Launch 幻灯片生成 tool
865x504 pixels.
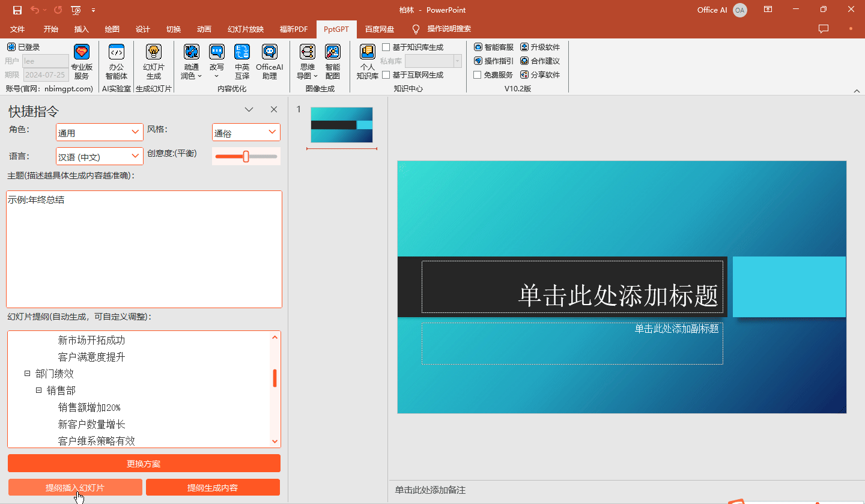pos(154,62)
